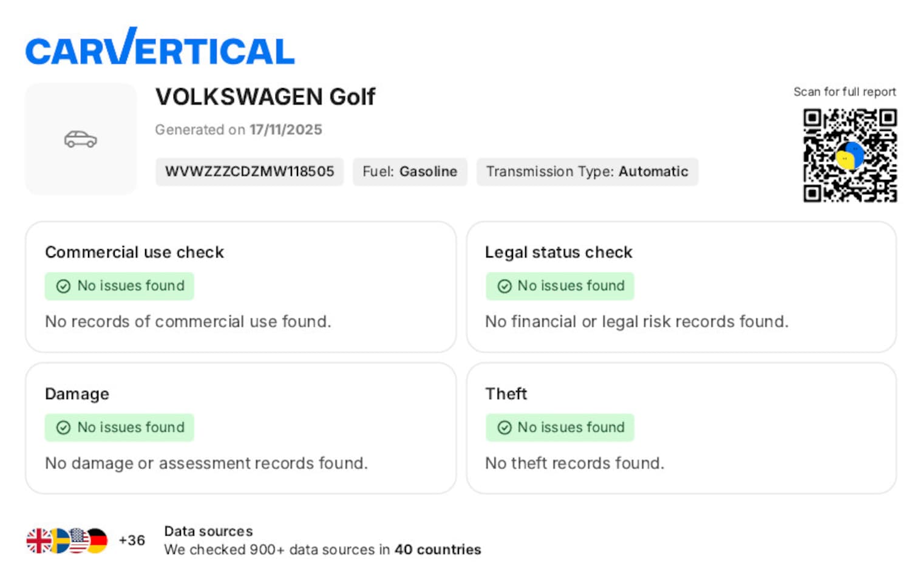Click the US flag icon

78,540
